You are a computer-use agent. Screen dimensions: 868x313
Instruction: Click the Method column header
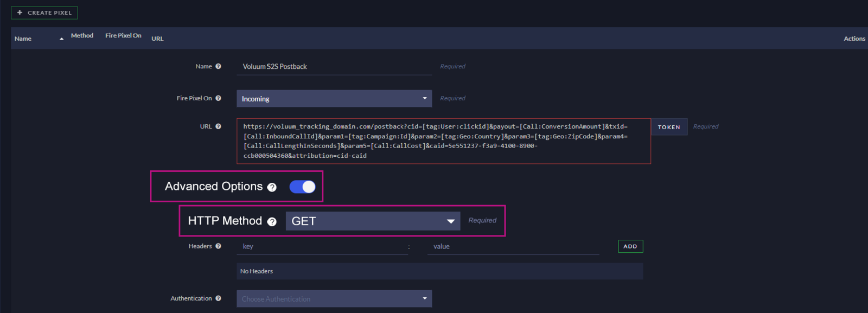point(82,35)
